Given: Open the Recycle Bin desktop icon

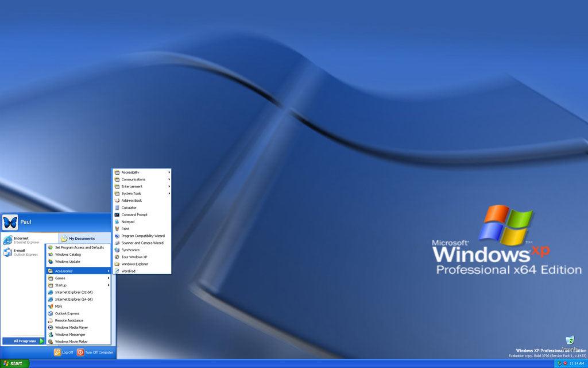Looking at the screenshot, I should pos(570,340).
